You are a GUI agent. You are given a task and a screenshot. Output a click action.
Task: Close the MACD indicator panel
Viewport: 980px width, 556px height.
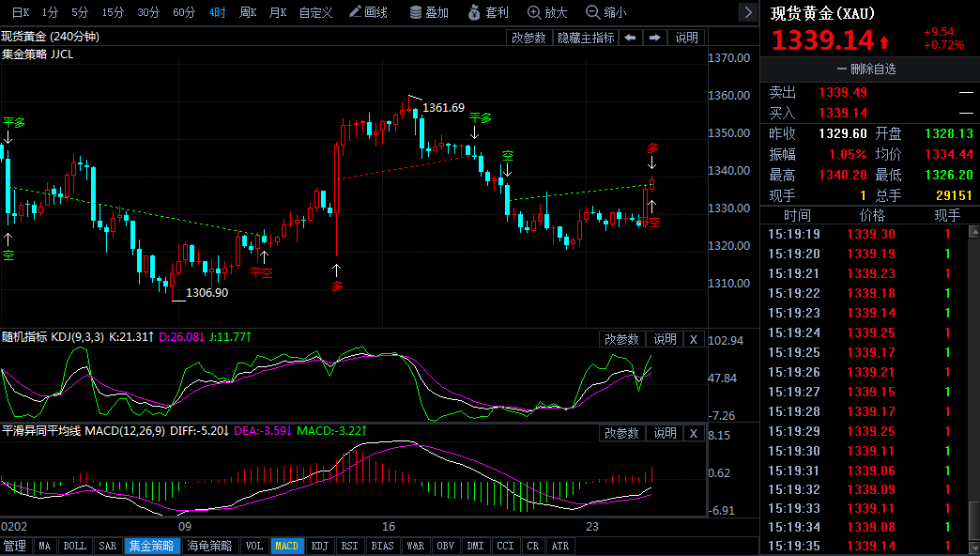(693, 433)
